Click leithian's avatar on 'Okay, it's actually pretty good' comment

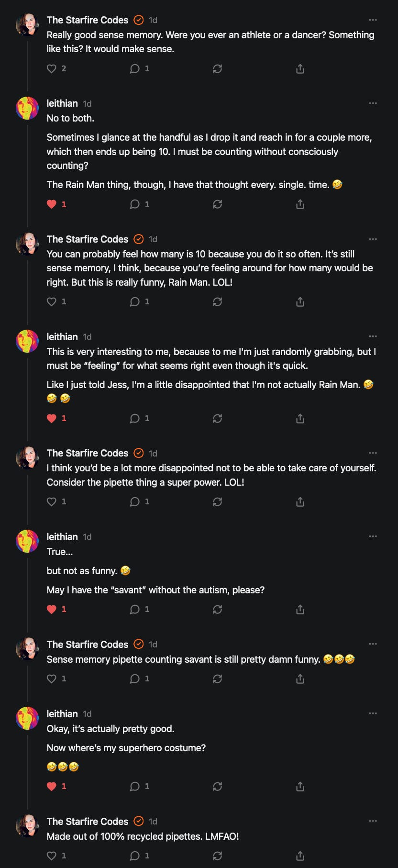coord(27,718)
